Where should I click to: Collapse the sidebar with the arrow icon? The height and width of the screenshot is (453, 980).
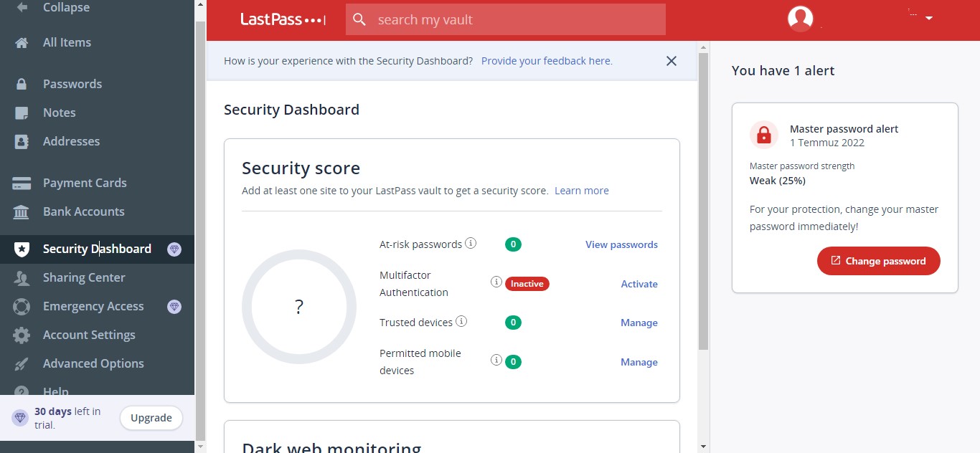(x=22, y=7)
